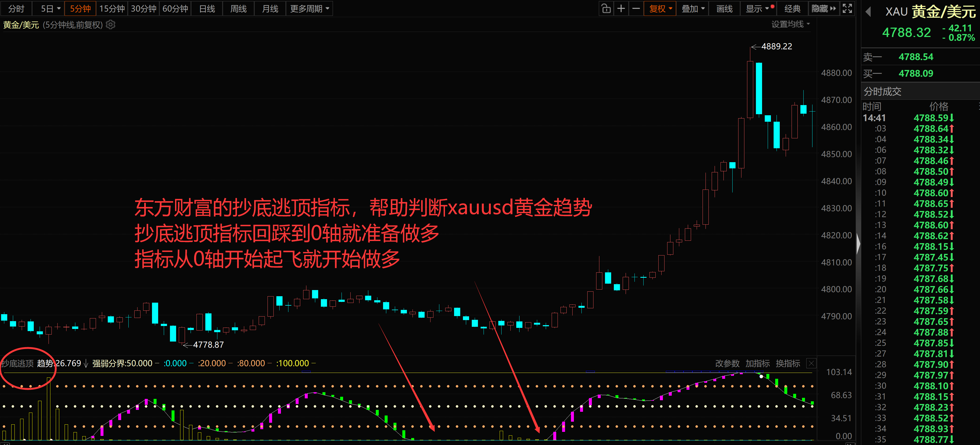Click the 4889.22 peak candlestick
This screenshot has width=980, height=445.
point(750,89)
